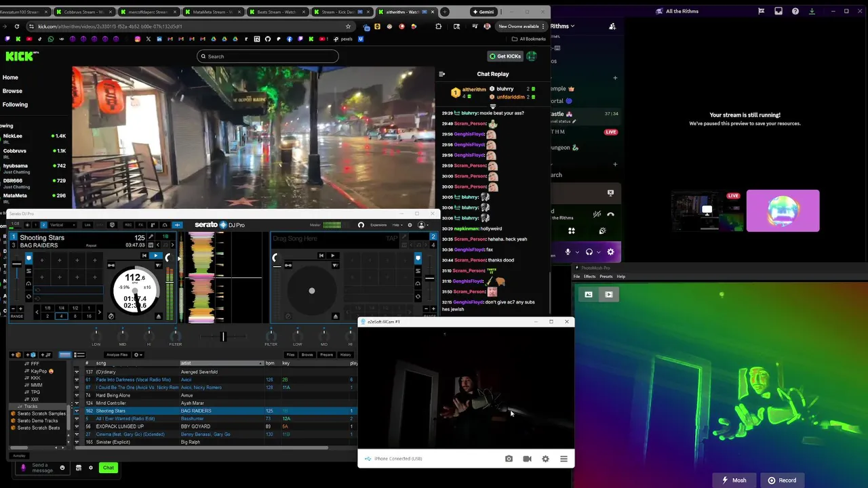Open Vertical display mode dropdown in Serato

pos(62,225)
